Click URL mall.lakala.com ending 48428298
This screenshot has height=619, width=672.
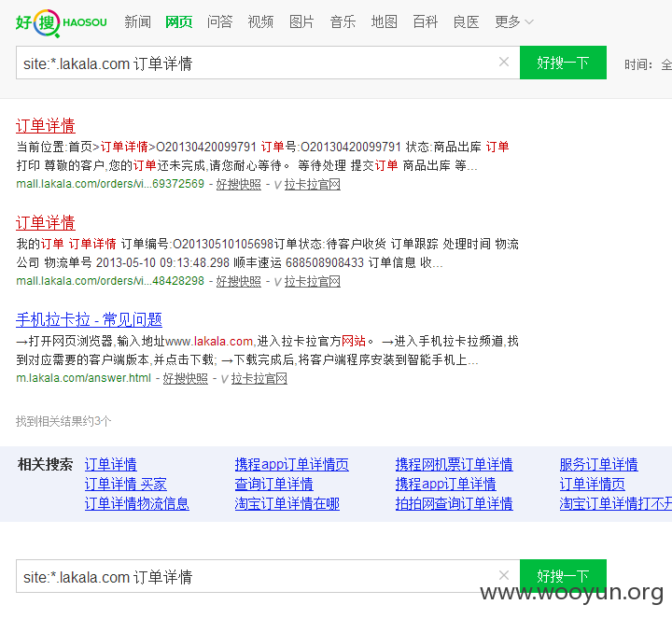point(110,281)
